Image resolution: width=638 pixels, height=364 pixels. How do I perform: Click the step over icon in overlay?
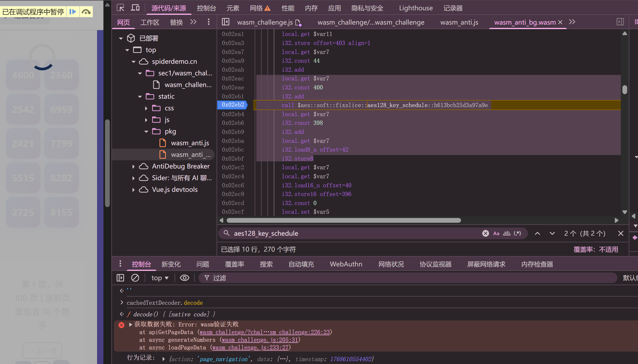(86, 12)
